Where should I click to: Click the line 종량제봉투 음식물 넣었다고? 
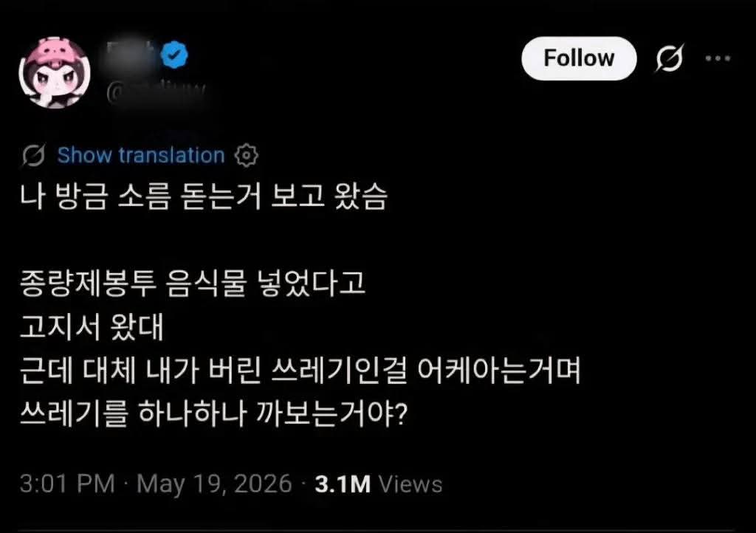point(193,283)
